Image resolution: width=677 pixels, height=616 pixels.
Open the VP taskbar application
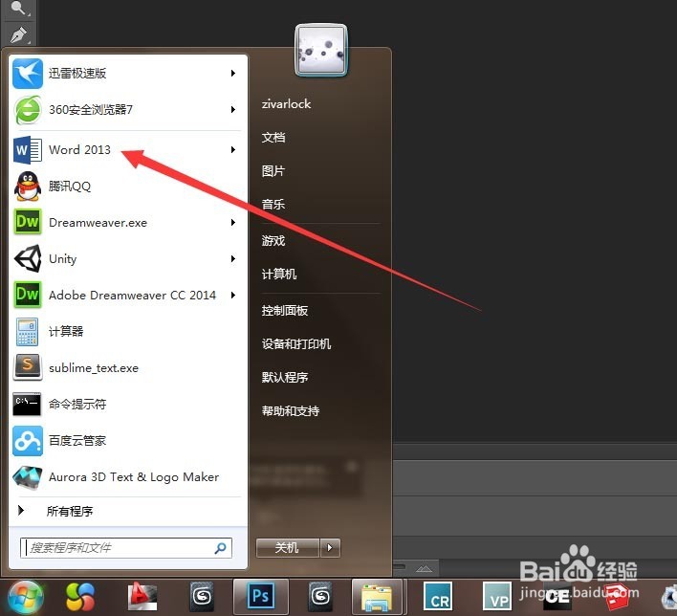pyautogui.click(x=497, y=598)
